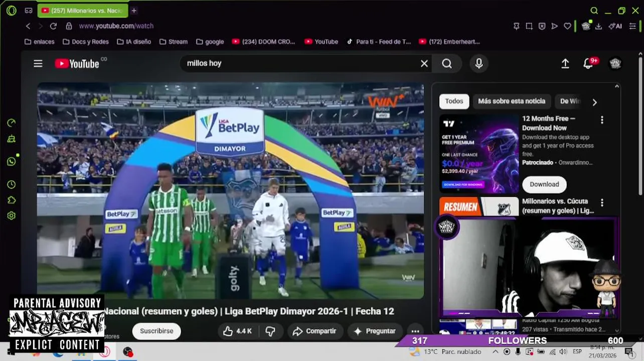The width and height of the screenshot is (644, 361).
Task: Open YouTube upload create button
Action: point(565,63)
